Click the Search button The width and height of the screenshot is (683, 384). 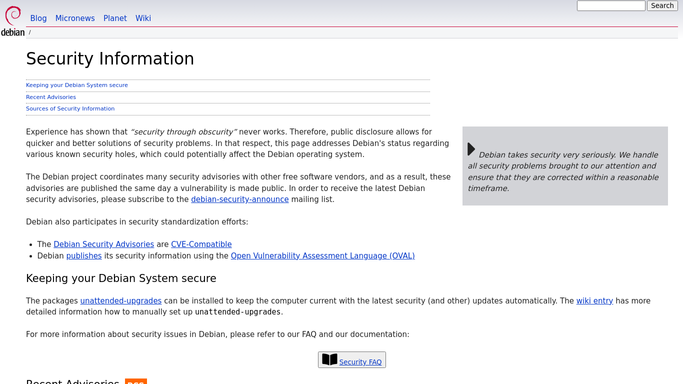pos(662,6)
